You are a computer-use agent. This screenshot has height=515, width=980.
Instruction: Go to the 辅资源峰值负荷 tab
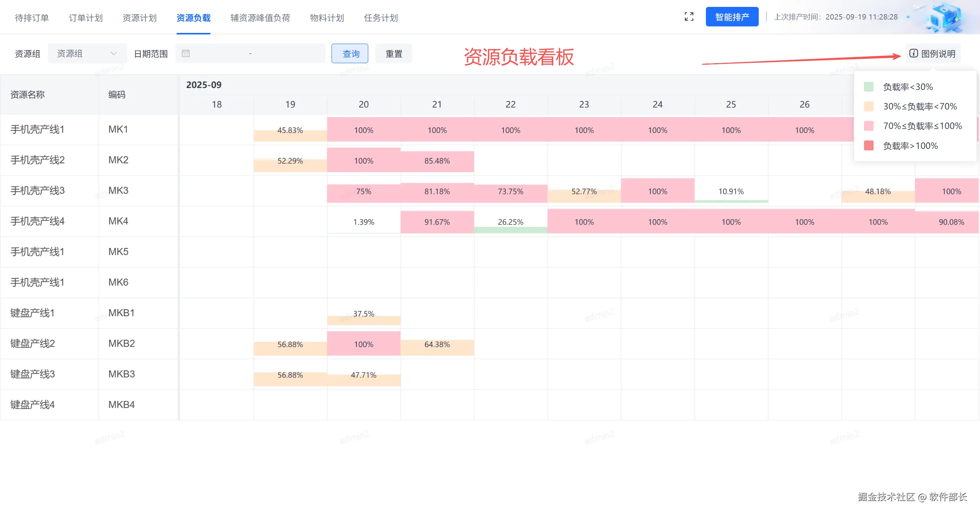(260, 18)
